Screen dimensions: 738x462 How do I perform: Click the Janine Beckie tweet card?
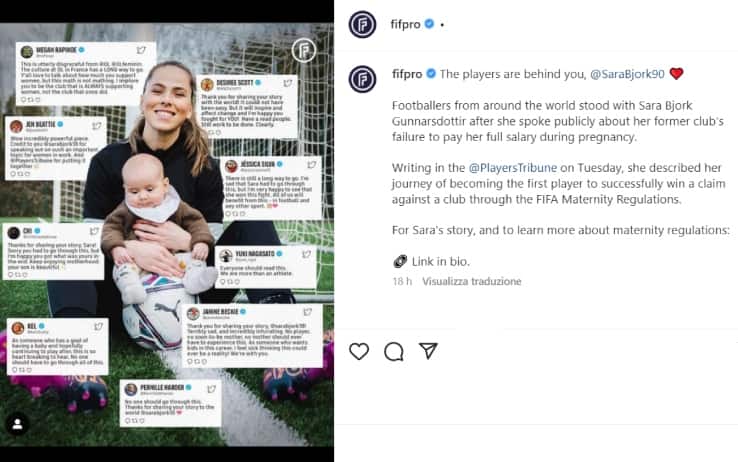(x=252, y=335)
